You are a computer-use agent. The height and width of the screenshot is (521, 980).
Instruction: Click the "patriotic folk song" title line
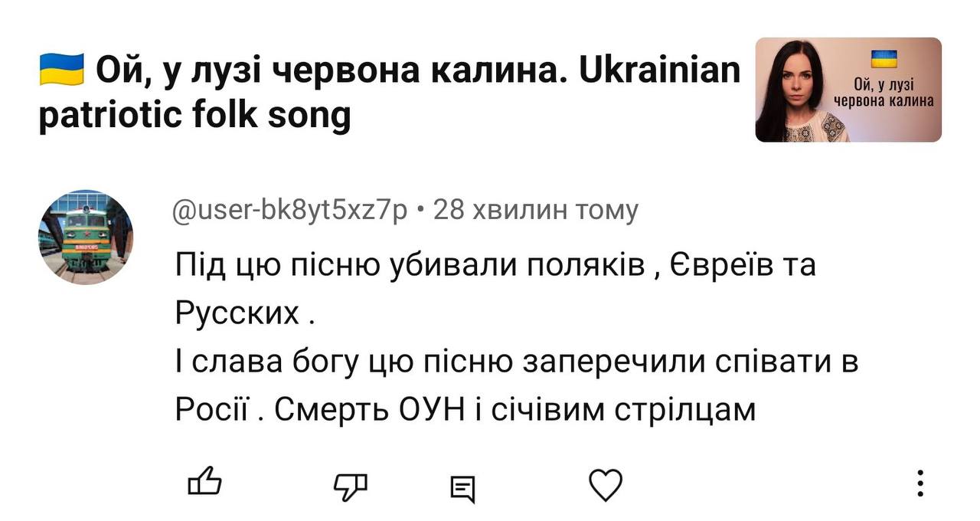click(x=194, y=116)
